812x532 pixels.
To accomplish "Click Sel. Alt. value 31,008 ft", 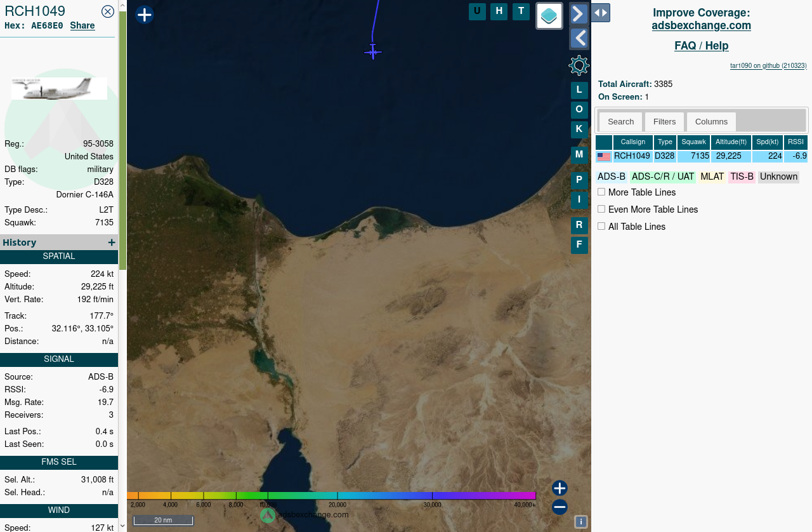I will pos(97,480).
